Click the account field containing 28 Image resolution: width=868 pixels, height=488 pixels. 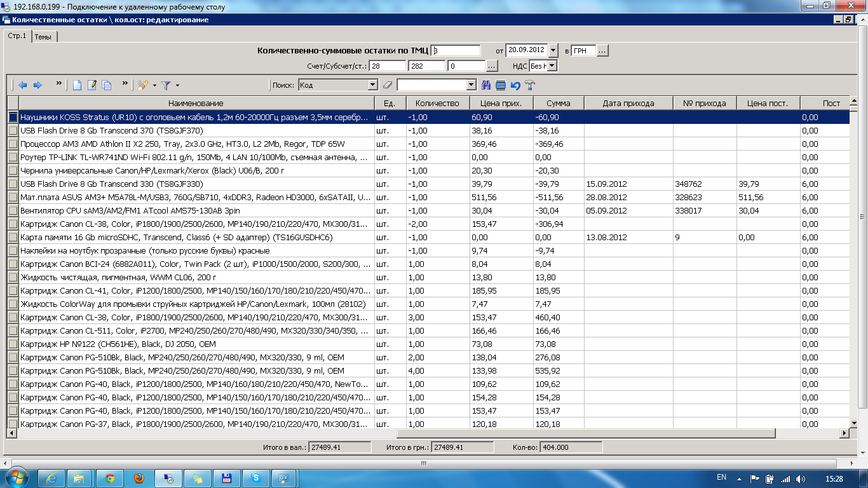tap(388, 65)
